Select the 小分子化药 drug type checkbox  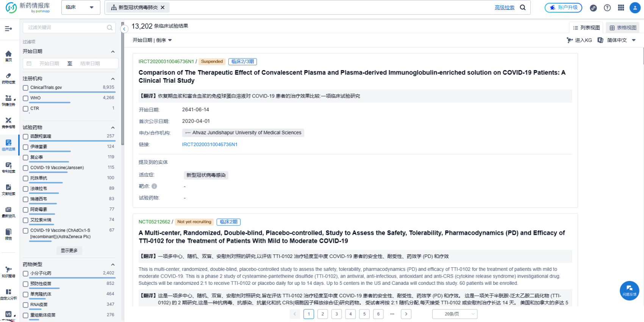click(26, 273)
